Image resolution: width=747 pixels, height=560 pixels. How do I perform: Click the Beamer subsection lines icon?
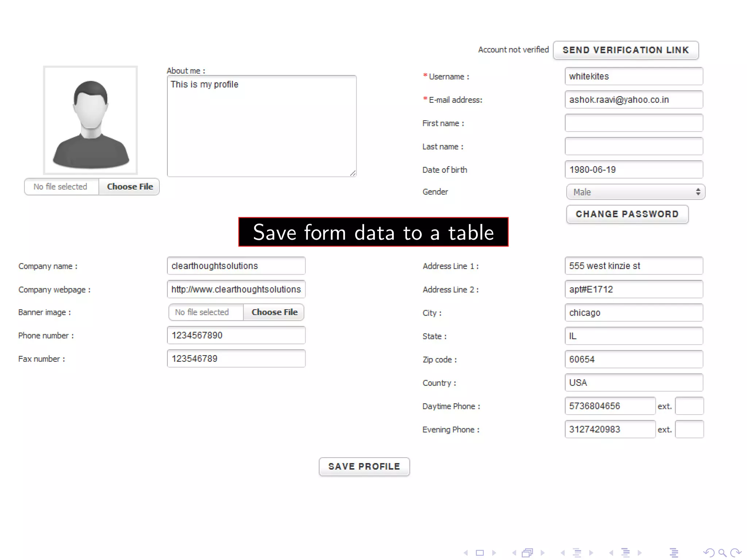click(x=577, y=553)
